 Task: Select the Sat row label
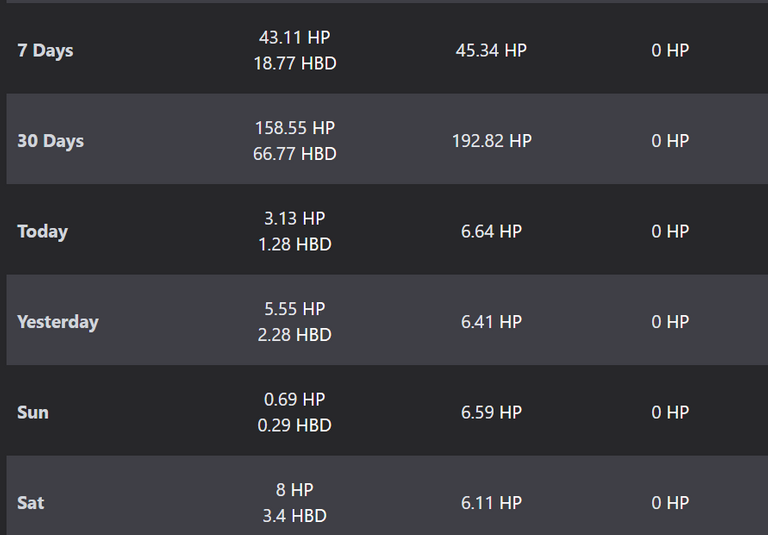[31, 503]
